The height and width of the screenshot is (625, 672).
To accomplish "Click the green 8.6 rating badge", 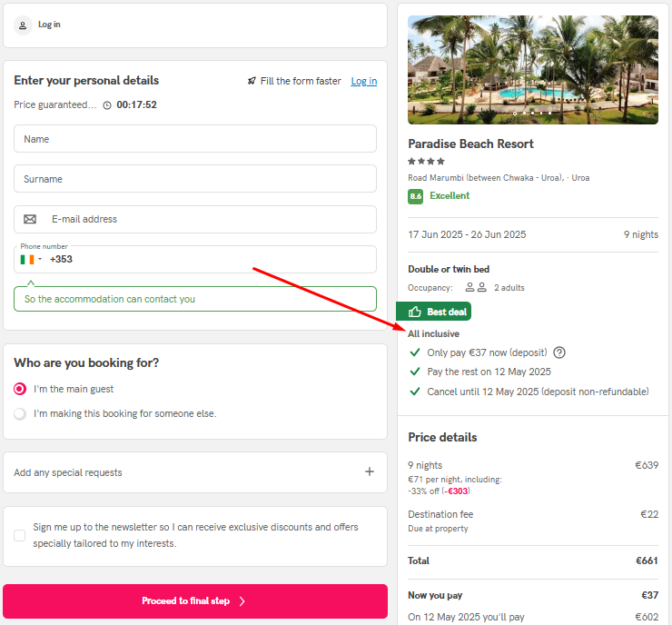I will click(415, 196).
